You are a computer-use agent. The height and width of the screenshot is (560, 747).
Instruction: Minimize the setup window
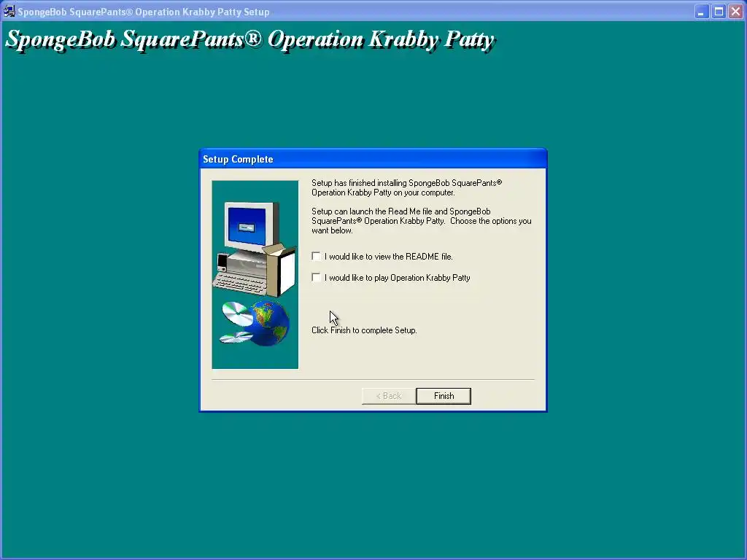(x=701, y=12)
